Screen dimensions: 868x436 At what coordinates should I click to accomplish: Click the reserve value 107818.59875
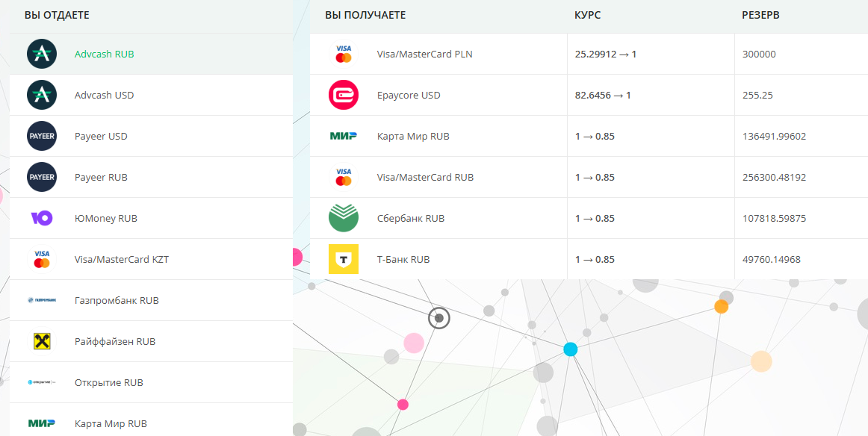coord(774,218)
